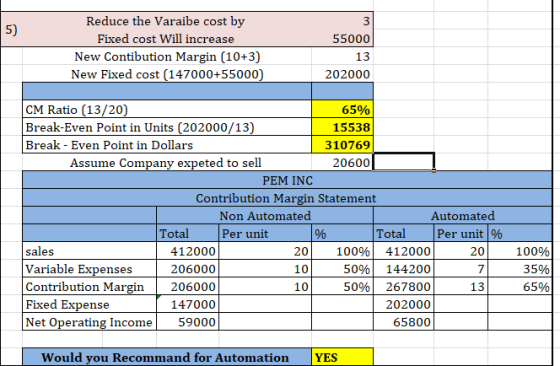Click Automated contribution margin 267800
560x366 pixels.
pos(404,286)
